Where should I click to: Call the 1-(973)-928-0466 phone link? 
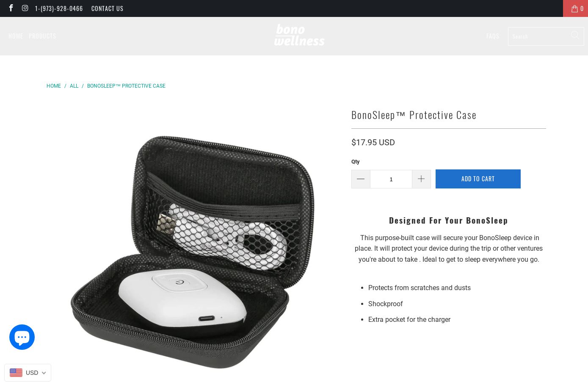tap(59, 8)
